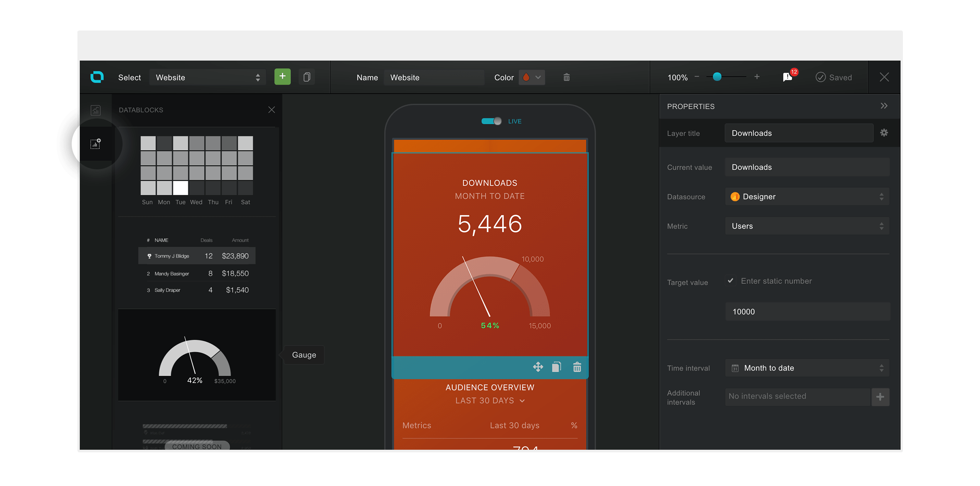Click the duplicate databoard icon in top toolbar
Viewport: 980px width, 486px height.
pyautogui.click(x=306, y=77)
